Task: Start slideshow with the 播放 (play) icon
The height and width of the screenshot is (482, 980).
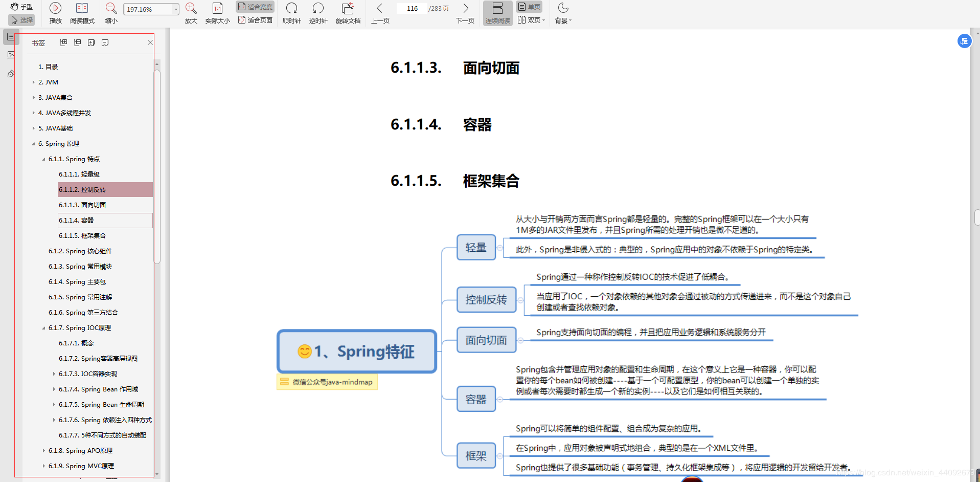Action: coord(55,13)
